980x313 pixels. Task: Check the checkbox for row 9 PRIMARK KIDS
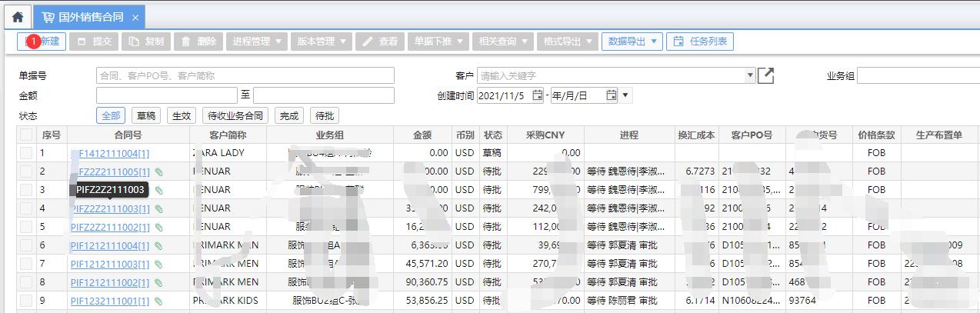tap(27, 301)
